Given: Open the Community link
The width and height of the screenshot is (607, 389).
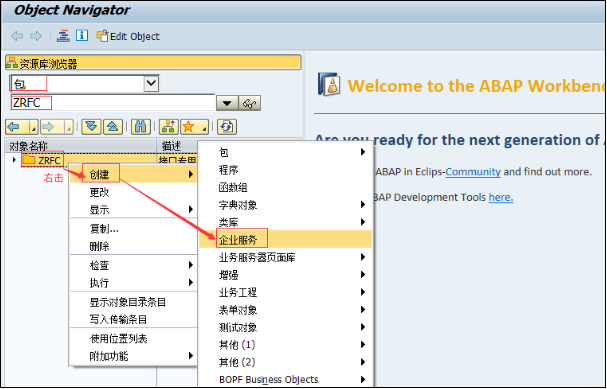Looking at the screenshot, I should pyautogui.click(x=473, y=171).
